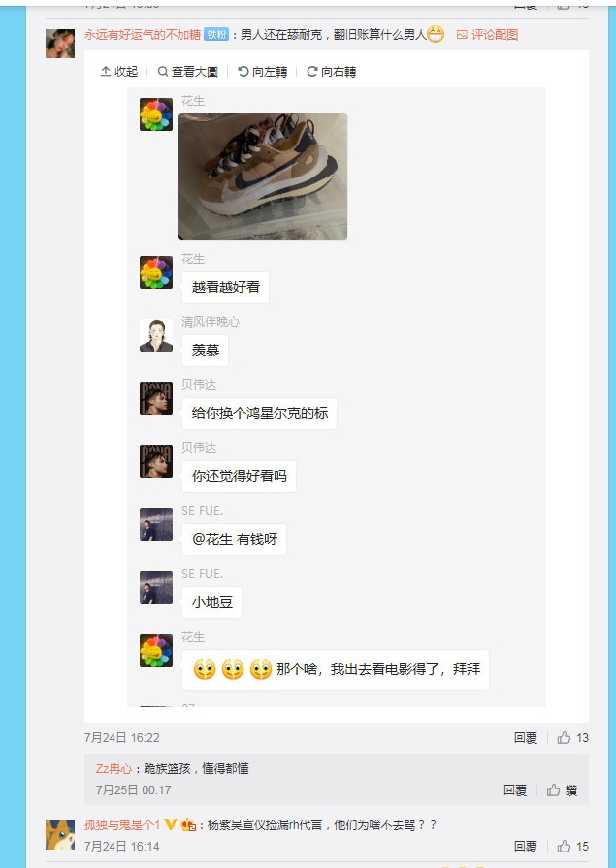Click avatar of 永远有好运气的不加糖
Viewport: 616px width, 868px height.
pyautogui.click(x=60, y=44)
